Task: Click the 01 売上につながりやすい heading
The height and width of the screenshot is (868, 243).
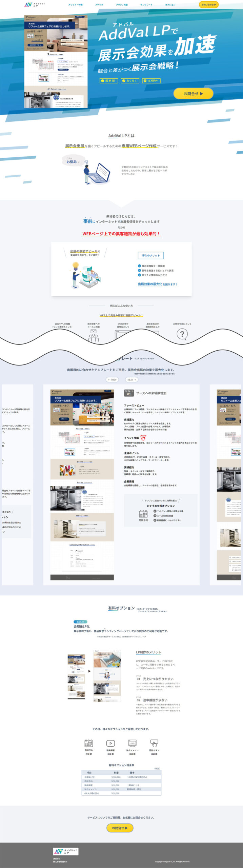Action: tap(155, 679)
